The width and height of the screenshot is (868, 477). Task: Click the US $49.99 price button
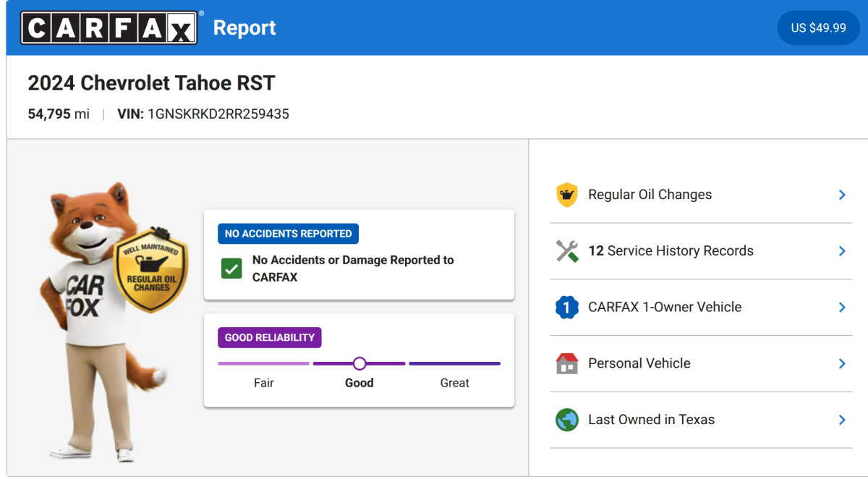(818, 28)
